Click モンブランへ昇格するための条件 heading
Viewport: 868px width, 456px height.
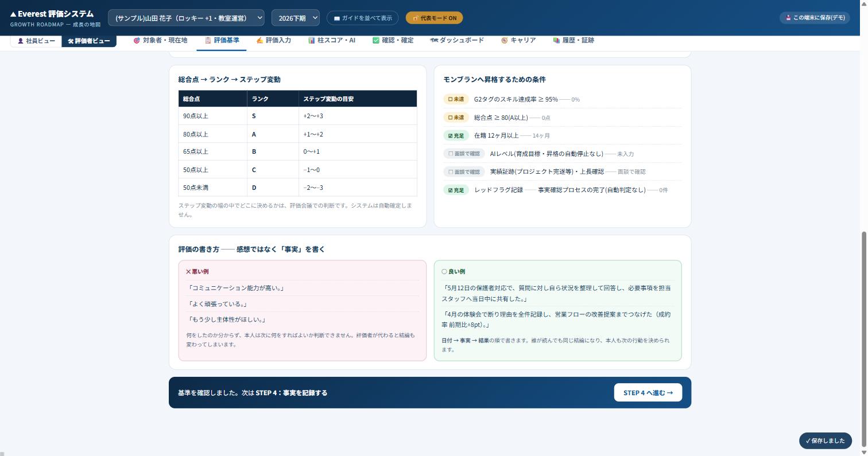click(x=494, y=79)
